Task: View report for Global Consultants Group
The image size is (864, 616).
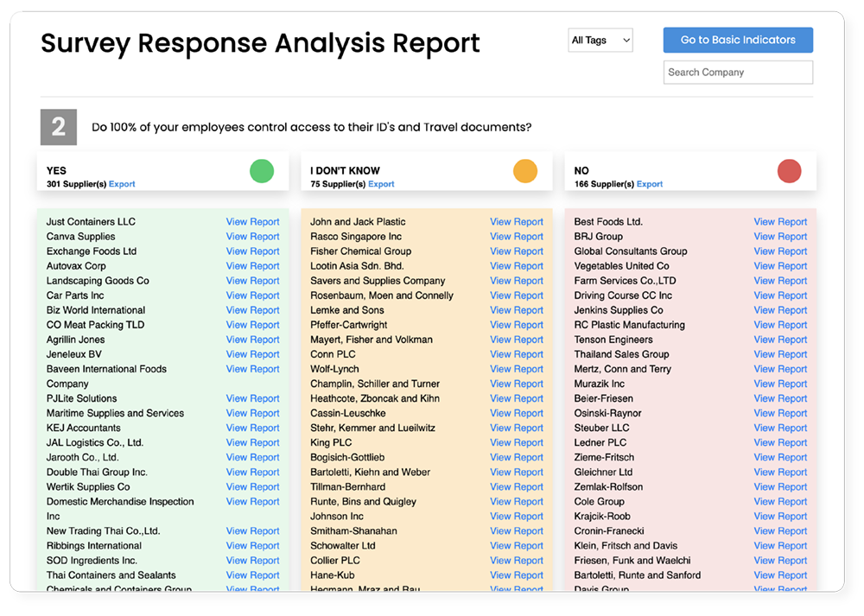Action: click(781, 251)
